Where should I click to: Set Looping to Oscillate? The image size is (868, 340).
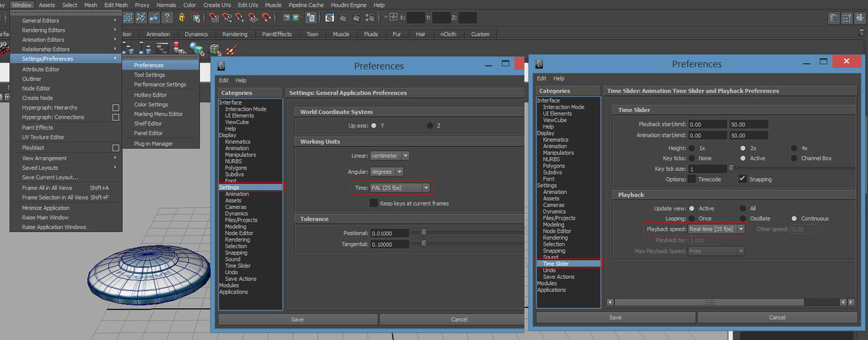point(744,219)
